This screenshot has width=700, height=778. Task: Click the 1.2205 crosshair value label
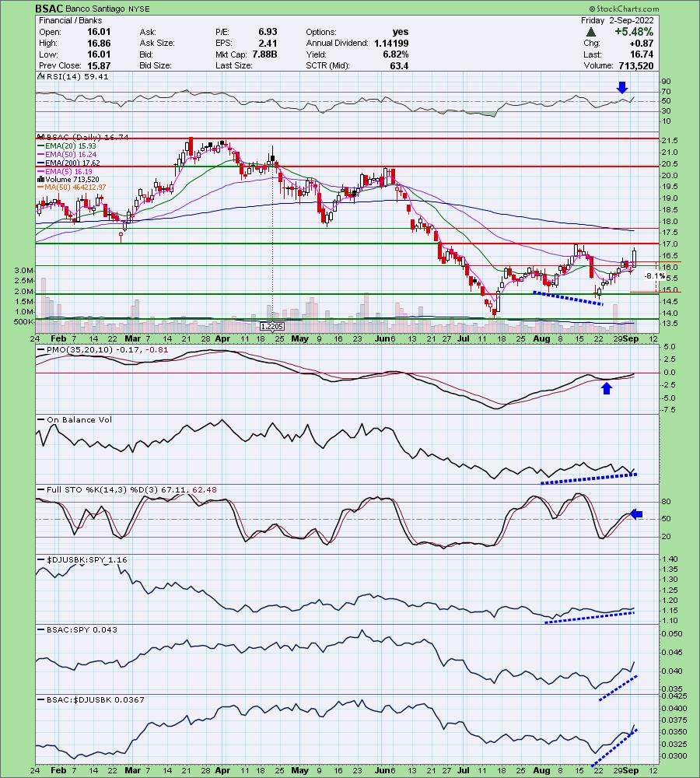click(272, 327)
